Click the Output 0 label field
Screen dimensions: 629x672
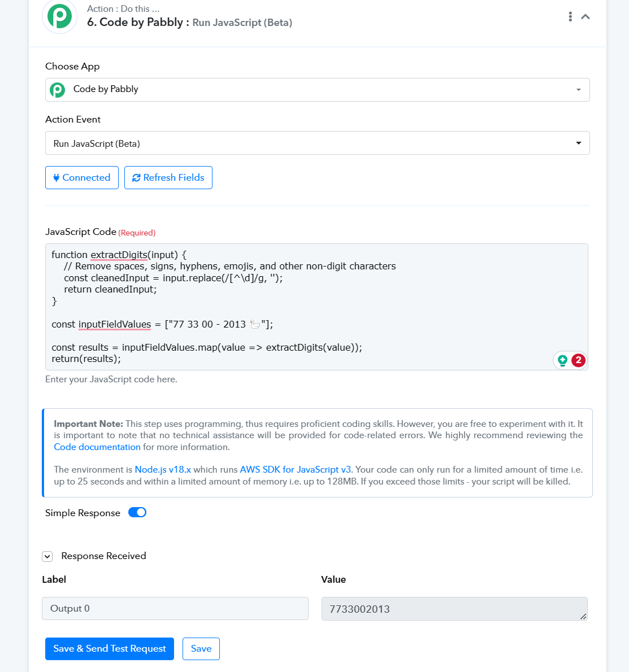pyautogui.click(x=175, y=609)
